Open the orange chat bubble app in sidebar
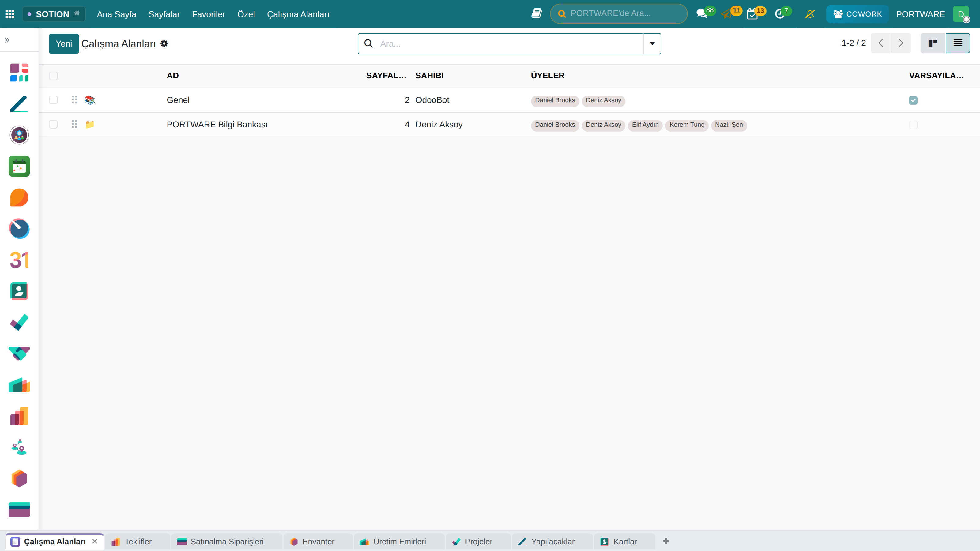Viewport: 980px width, 551px height. click(x=19, y=197)
